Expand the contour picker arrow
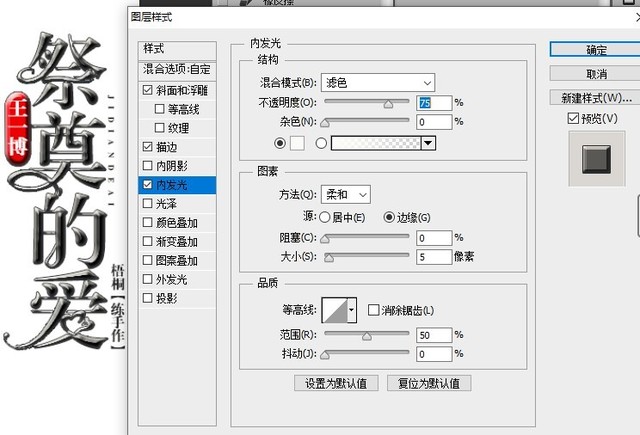Screen dimensions: 640x435 point(351,312)
